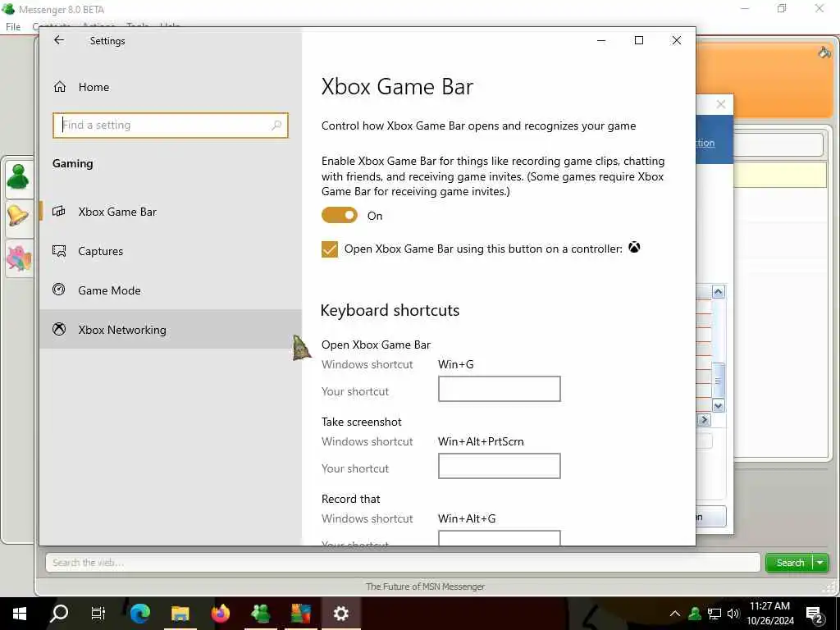Click the Game Mode gauge icon
Screen dimensions: 840x630
pyautogui.click(x=59, y=290)
